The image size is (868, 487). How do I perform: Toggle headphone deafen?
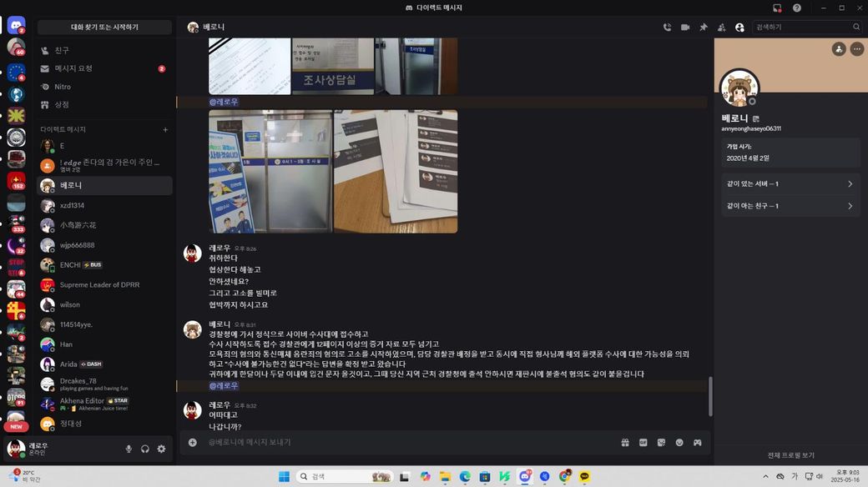click(145, 449)
